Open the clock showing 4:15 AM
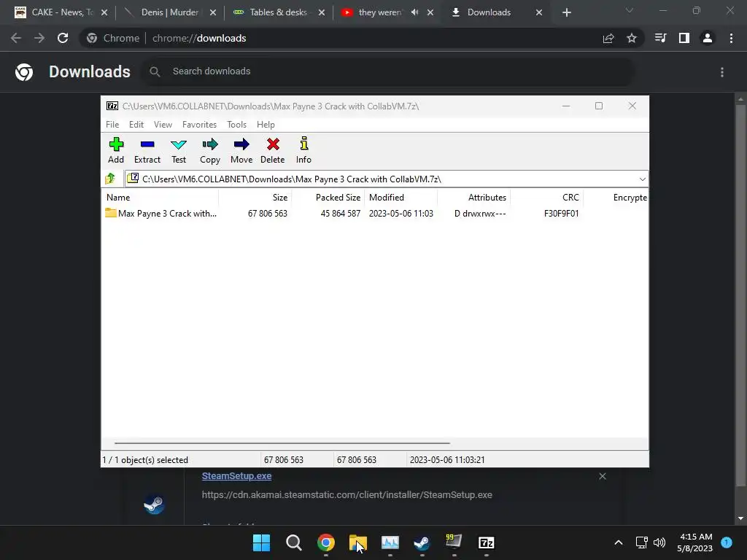Viewport: 747px width, 560px height. tap(695, 542)
